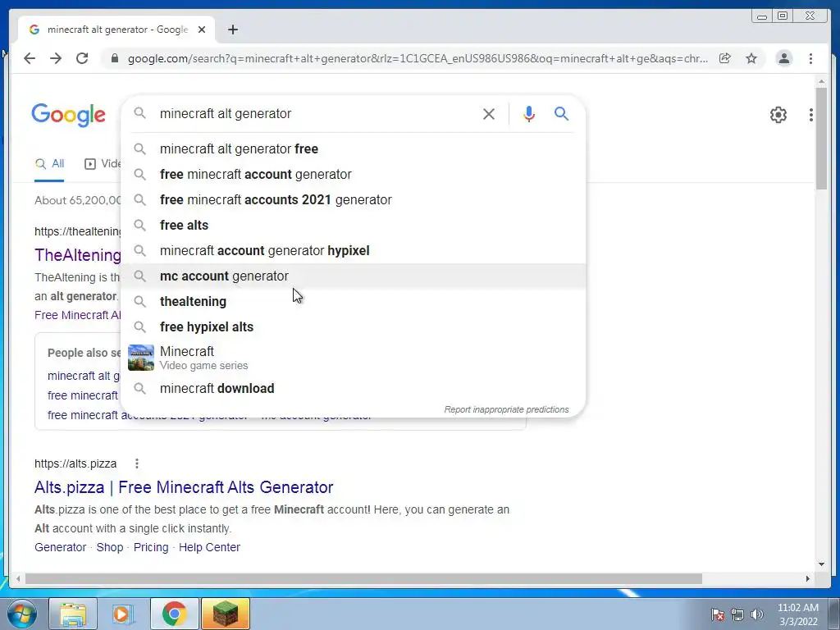Open the Windows Start menu
Viewport: 840px width, 630px height.
click(21, 614)
